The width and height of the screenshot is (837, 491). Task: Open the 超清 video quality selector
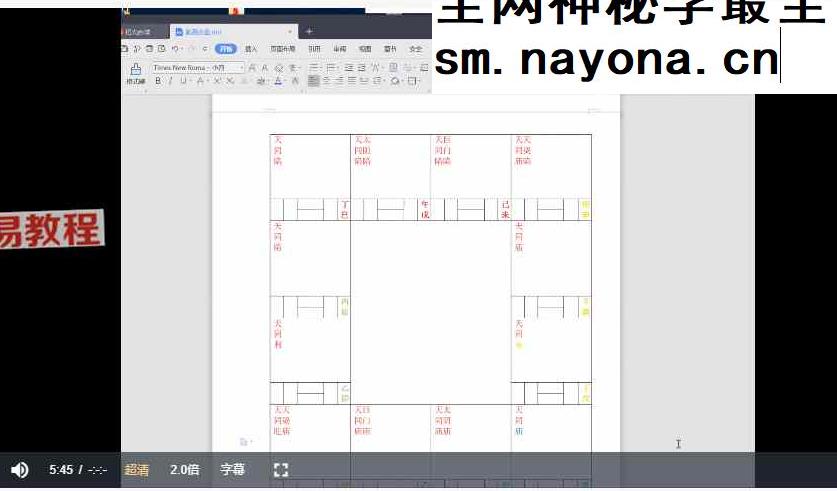[x=136, y=470]
